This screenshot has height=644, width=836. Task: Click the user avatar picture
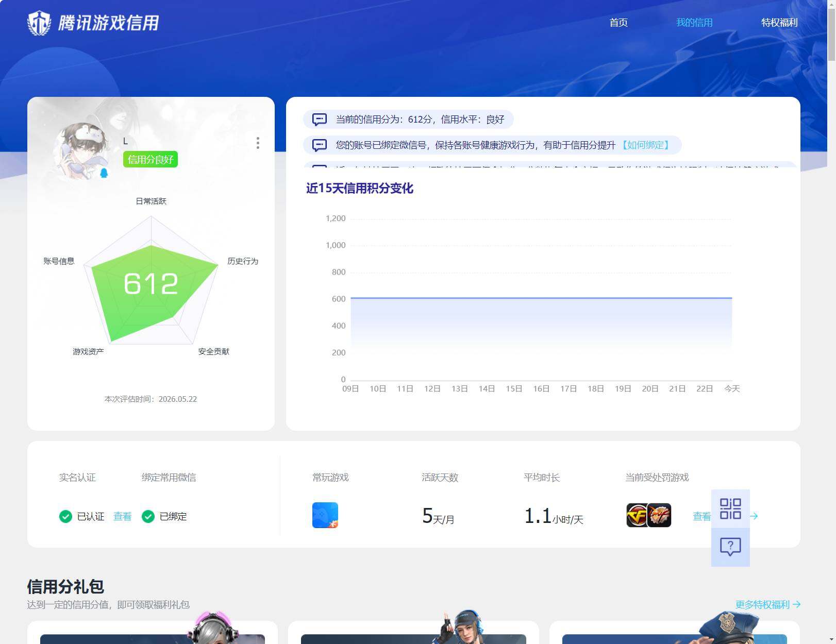[x=82, y=150]
